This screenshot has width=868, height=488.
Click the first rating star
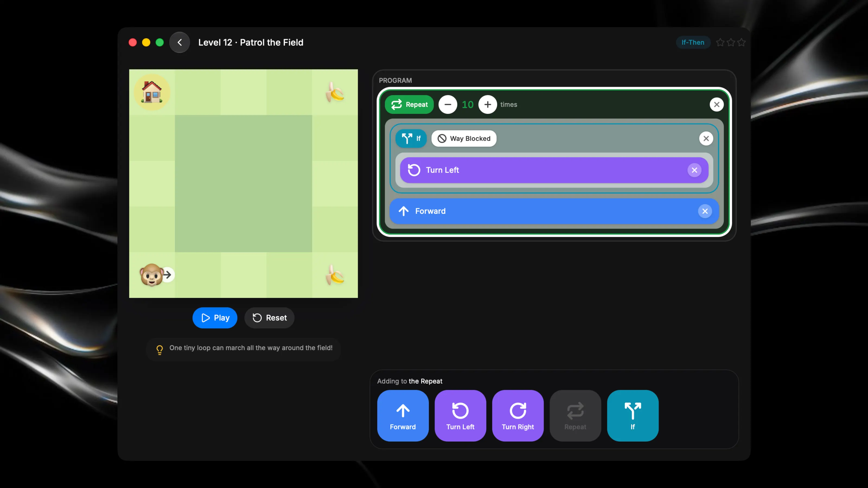point(720,43)
